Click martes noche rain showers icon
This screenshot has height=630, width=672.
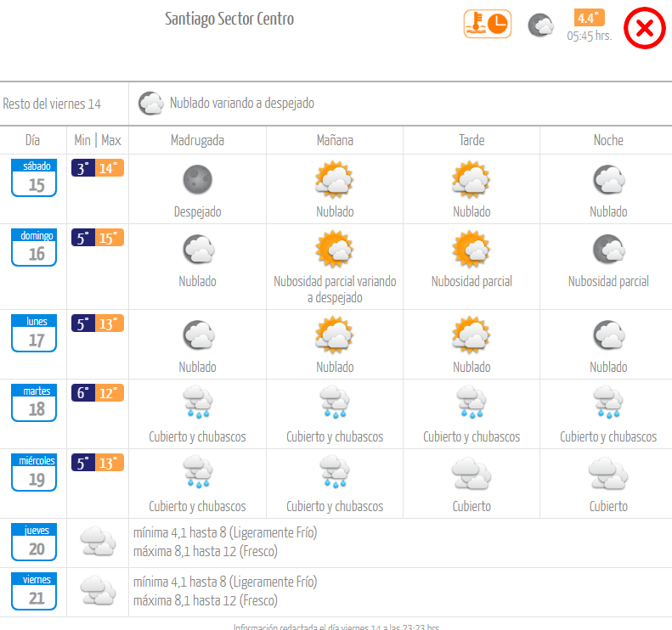coord(608,402)
